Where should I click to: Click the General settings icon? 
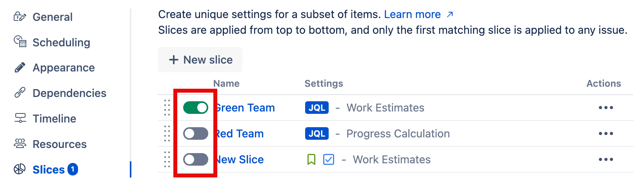(20, 17)
